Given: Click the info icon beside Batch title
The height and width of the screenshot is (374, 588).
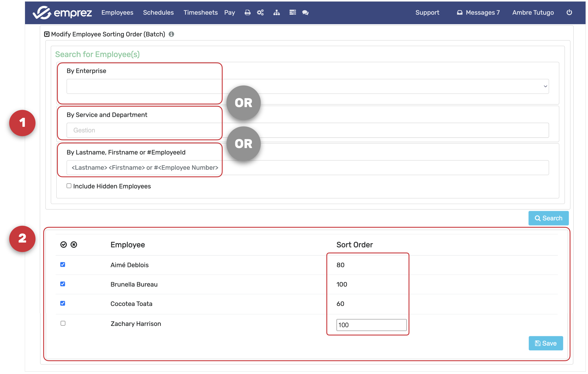Looking at the screenshot, I should (x=171, y=34).
